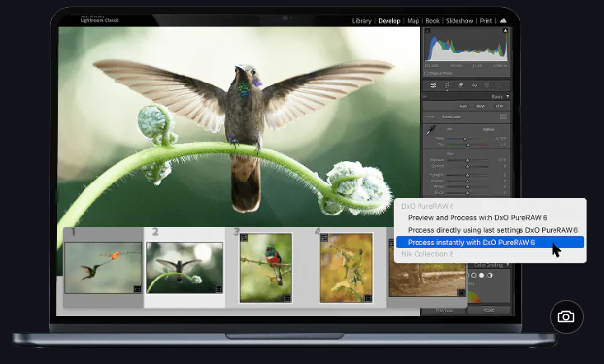Click the top-left badge on red-breasted bird thumbnail
This screenshot has height=364, width=604.
[244, 238]
